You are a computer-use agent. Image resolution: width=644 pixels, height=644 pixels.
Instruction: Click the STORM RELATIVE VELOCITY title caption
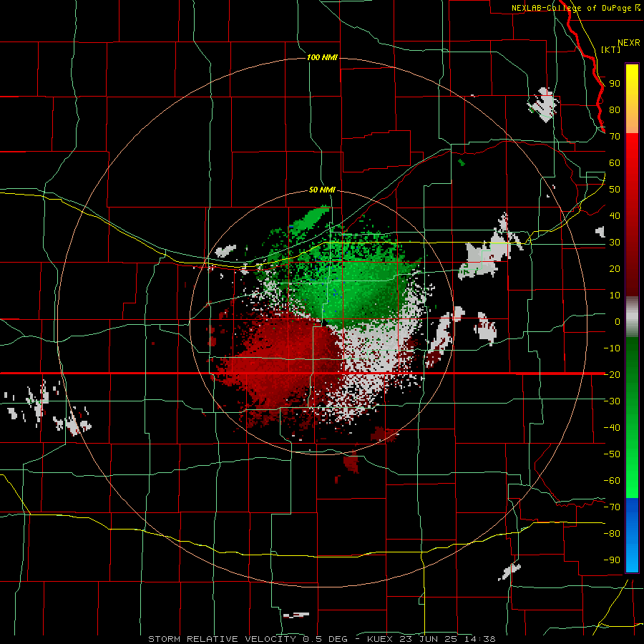[x=321, y=639]
